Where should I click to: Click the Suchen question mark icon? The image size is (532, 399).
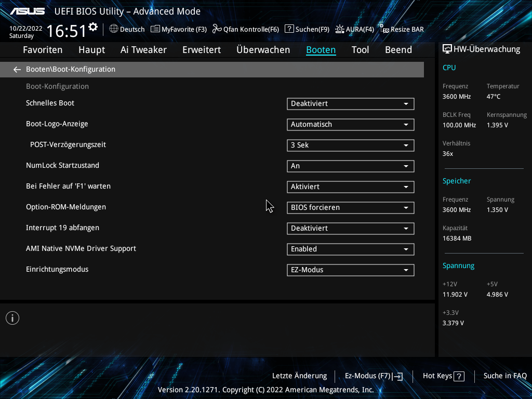tap(289, 29)
